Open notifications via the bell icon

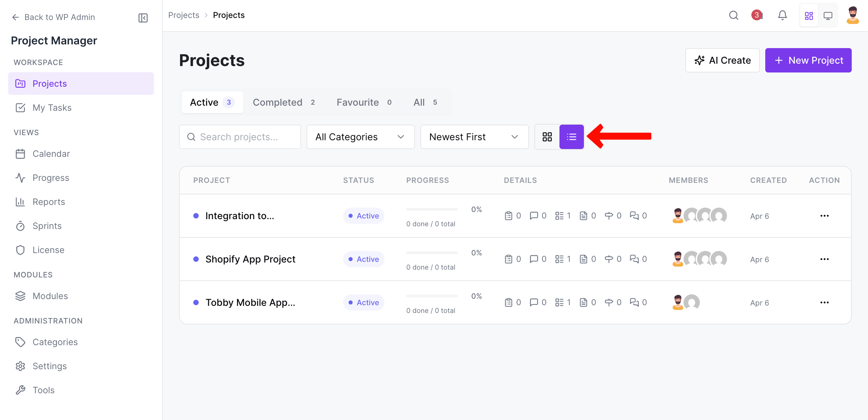click(x=783, y=15)
